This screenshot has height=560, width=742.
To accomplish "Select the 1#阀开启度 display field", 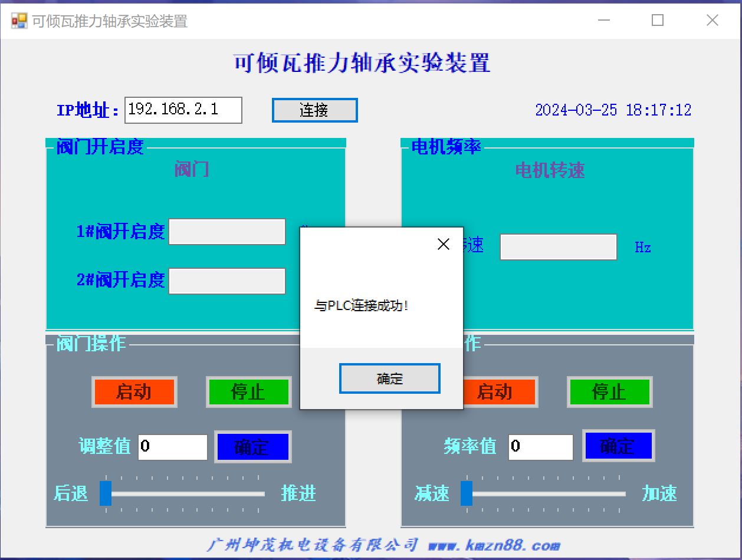I will point(227,232).
